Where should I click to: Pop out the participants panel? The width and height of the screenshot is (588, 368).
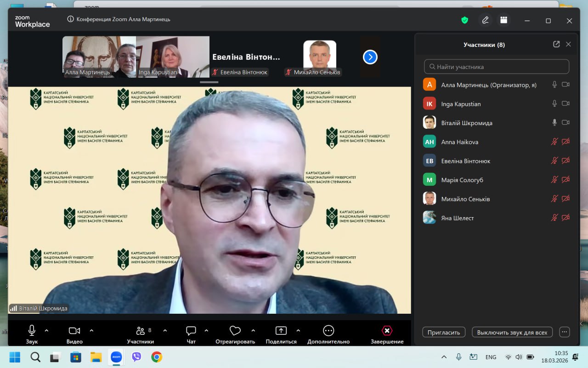(556, 45)
